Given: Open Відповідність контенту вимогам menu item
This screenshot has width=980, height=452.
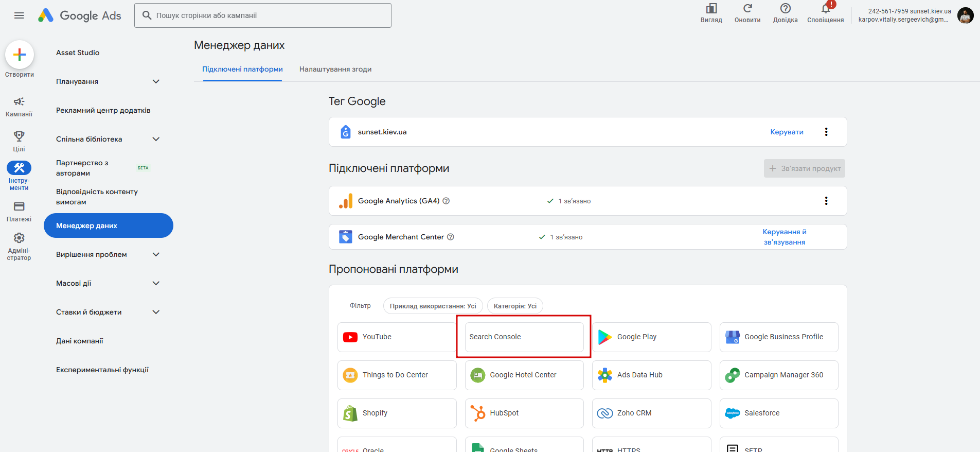Looking at the screenshot, I should click(x=97, y=197).
